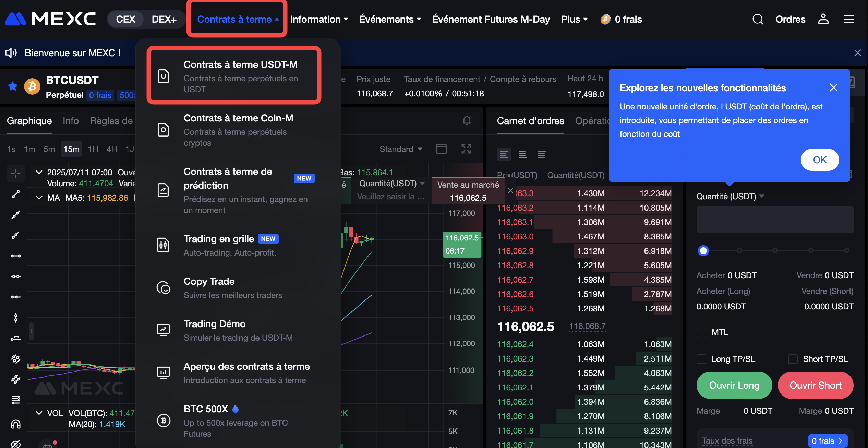The width and height of the screenshot is (868, 448).
Task: Select the 4H timeframe
Action: (x=112, y=149)
